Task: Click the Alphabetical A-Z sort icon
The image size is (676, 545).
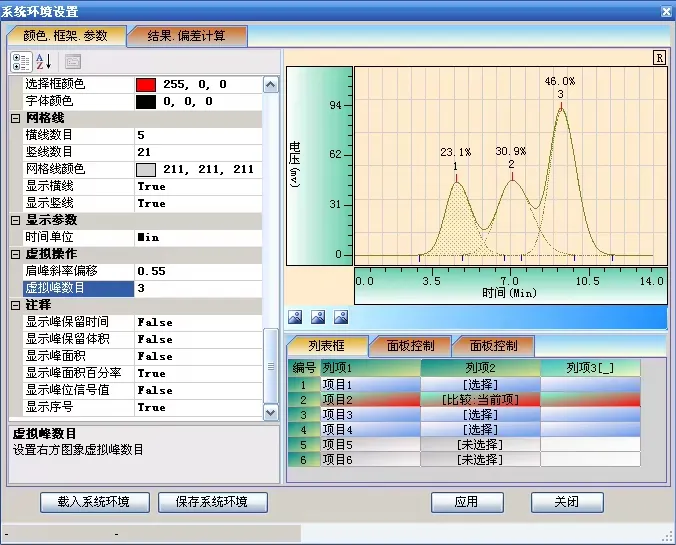Action: 44,62
